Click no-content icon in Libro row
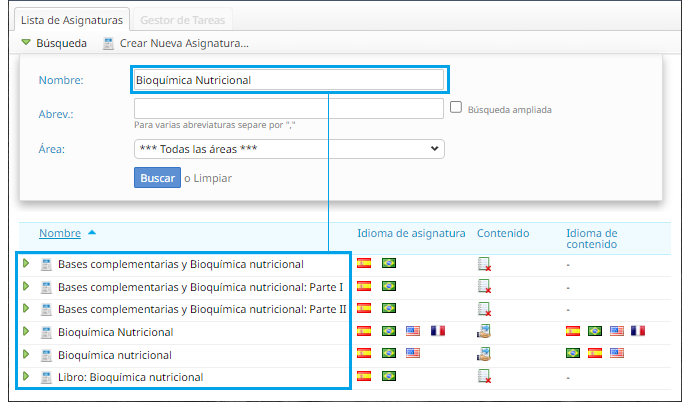Screen dimensions: 683x402 tap(484, 376)
